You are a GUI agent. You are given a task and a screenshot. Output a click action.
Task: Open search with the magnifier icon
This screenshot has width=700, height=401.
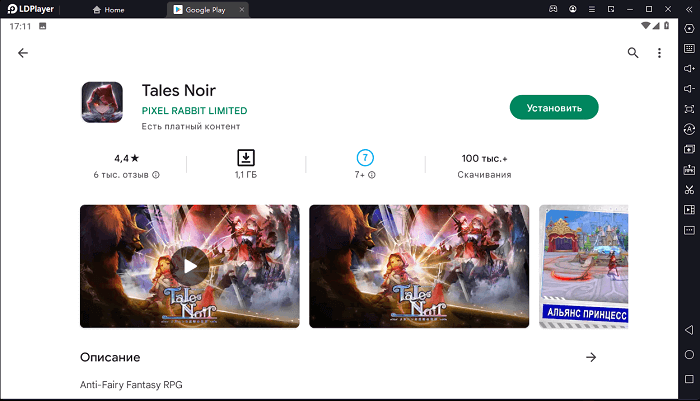coord(633,53)
